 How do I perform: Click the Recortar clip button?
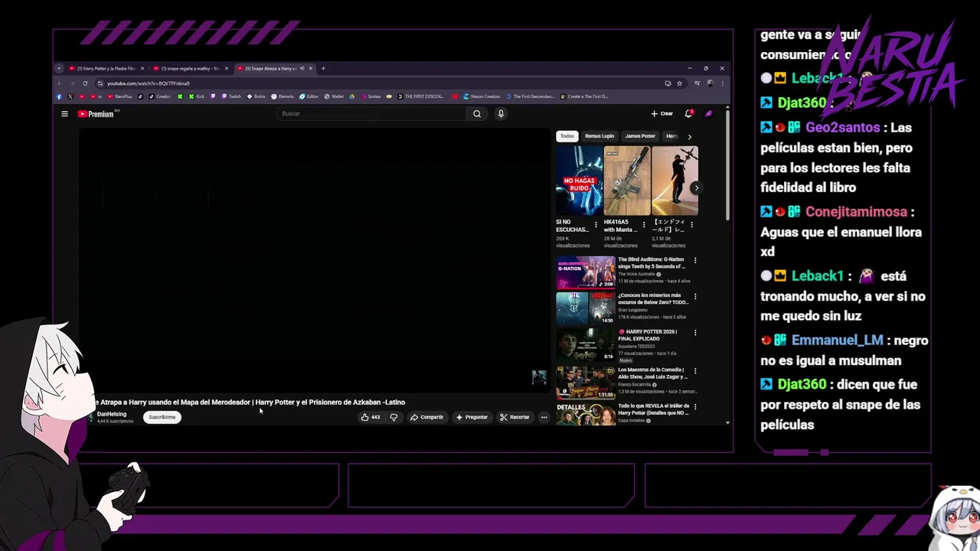point(514,417)
